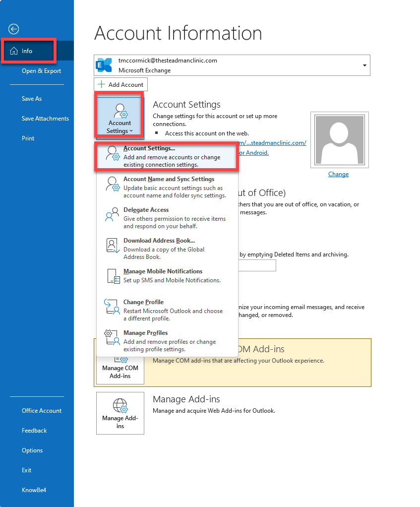Click the Account Information heading
This screenshot has height=507, width=420.
(178, 33)
